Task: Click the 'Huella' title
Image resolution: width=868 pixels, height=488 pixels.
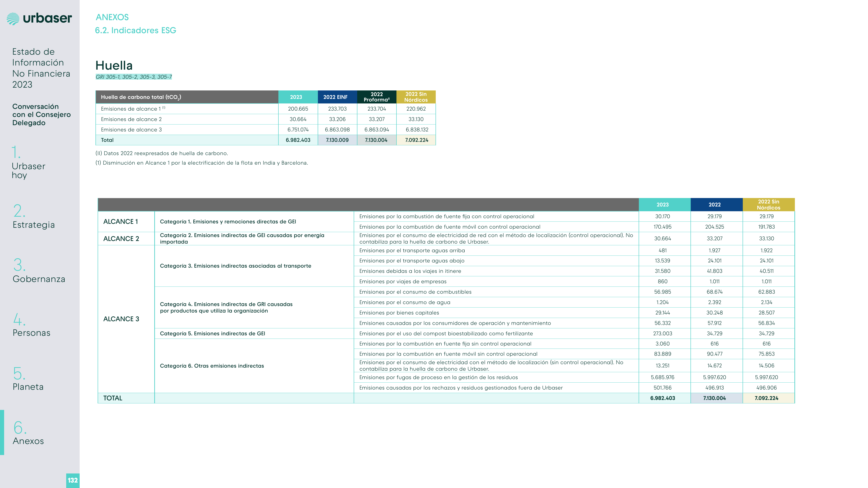Action: pyautogui.click(x=114, y=65)
